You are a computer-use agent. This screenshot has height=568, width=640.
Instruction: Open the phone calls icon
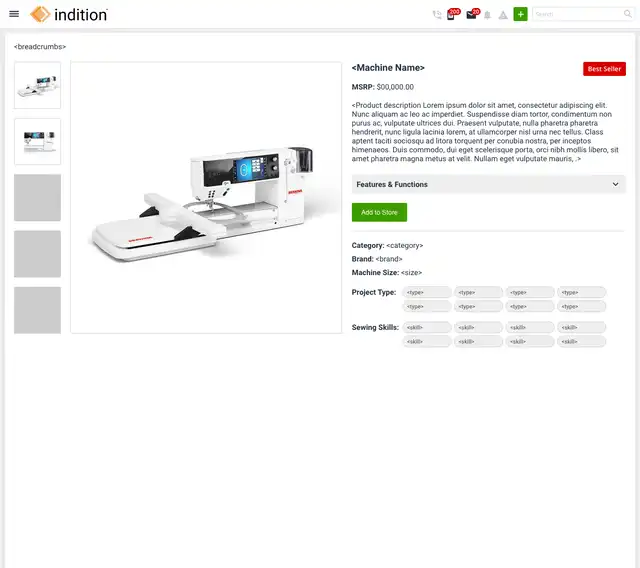tap(437, 15)
